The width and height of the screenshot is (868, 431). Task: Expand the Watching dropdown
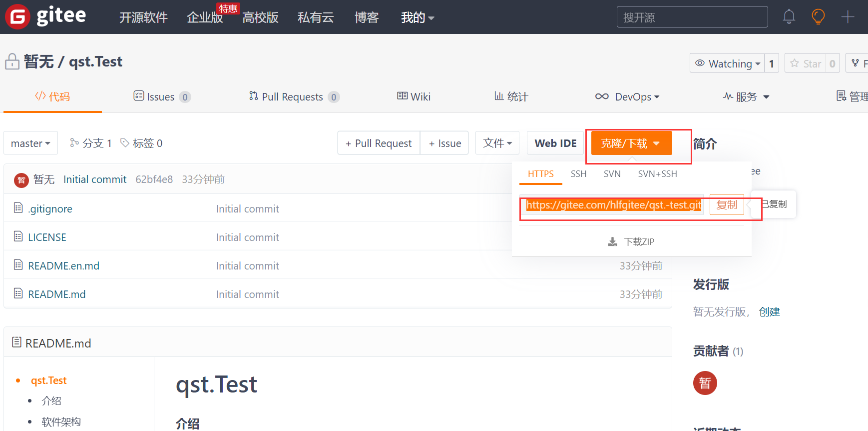click(727, 63)
